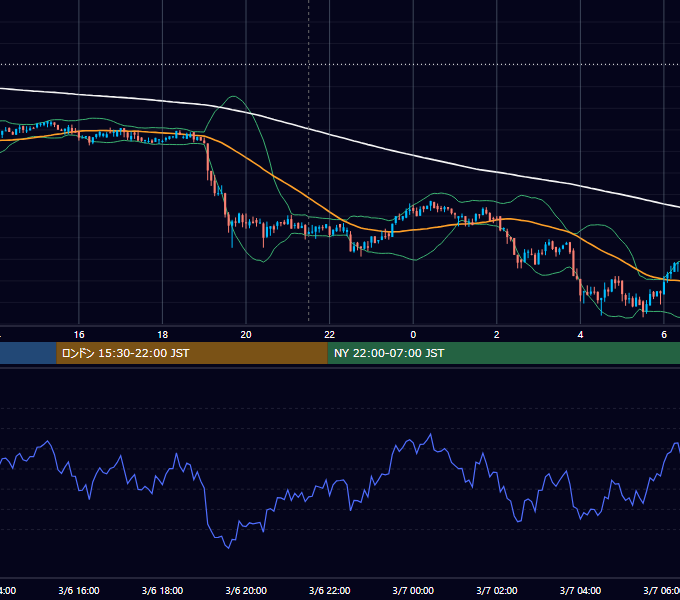This screenshot has width=680, height=600.
Task: Click the 3/7 00:00 date label
Action: coord(413,590)
